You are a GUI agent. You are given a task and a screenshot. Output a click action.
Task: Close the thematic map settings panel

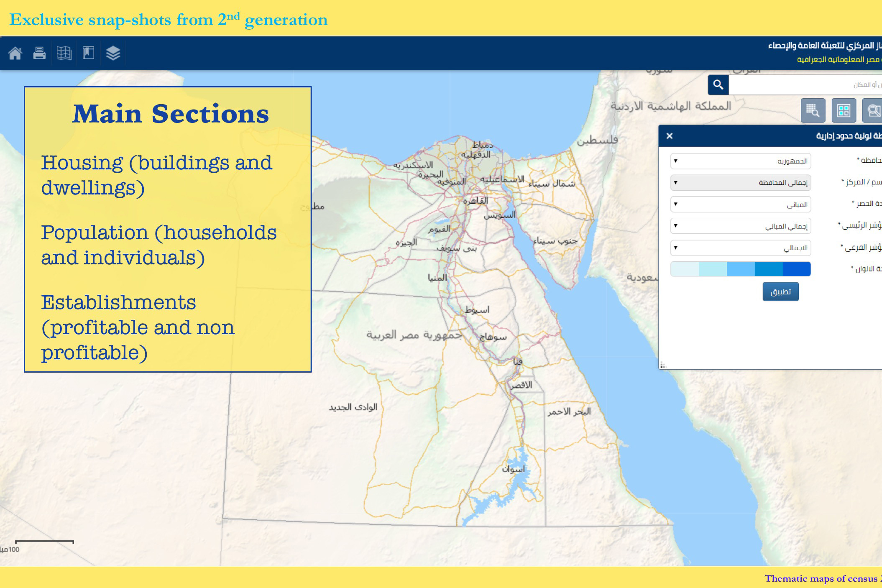pos(669,136)
